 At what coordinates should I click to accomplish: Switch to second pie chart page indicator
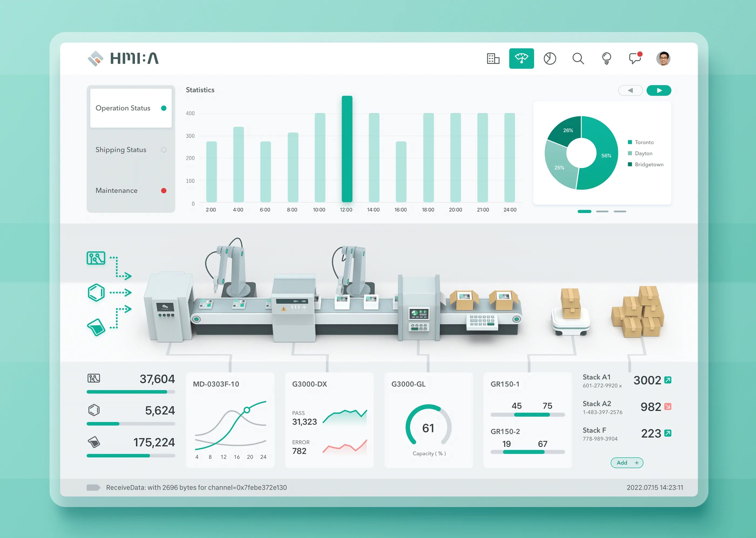602,211
